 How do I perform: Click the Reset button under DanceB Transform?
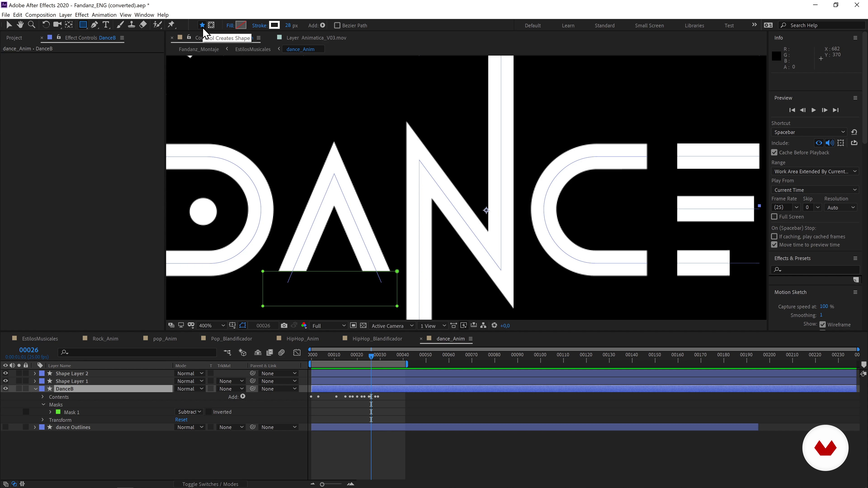tap(181, 420)
